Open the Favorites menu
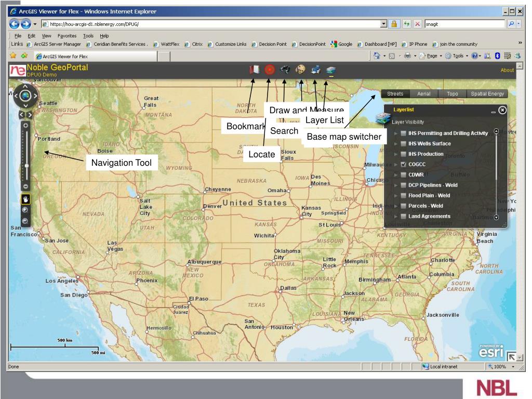 coord(67,36)
